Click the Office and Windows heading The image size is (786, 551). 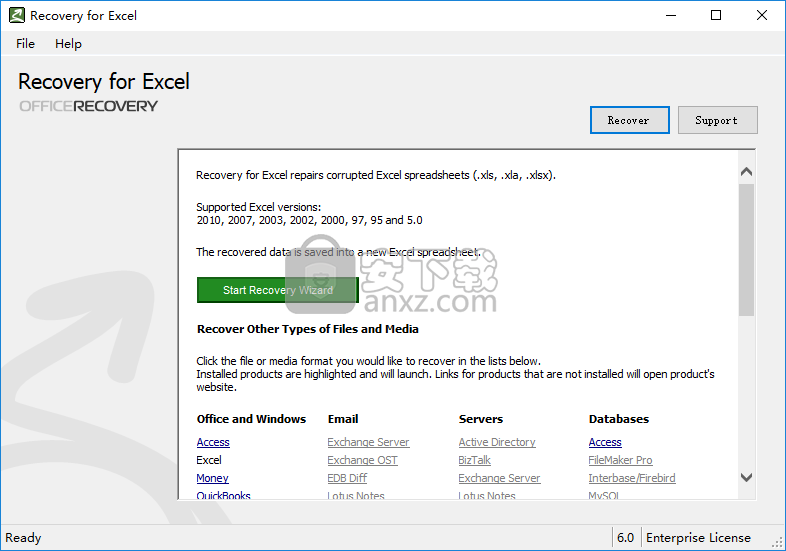[251, 419]
